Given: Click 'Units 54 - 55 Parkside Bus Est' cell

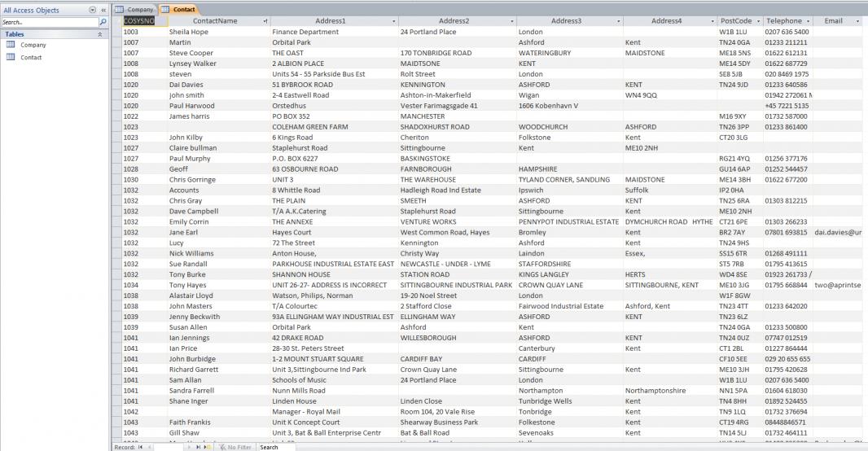Looking at the screenshot, I should [x=334, y=74].
